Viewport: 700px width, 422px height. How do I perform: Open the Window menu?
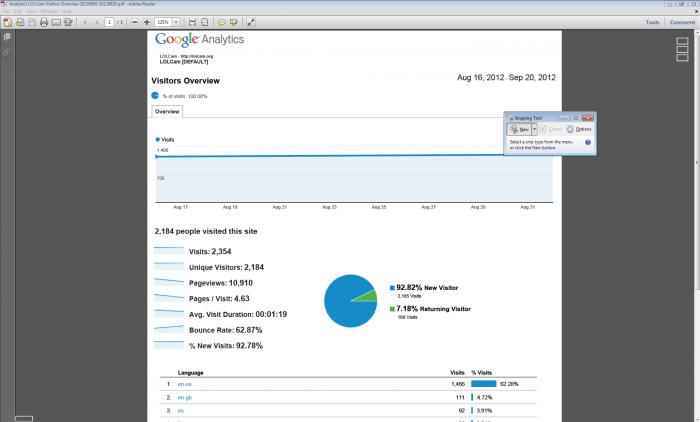coord(49,11)
